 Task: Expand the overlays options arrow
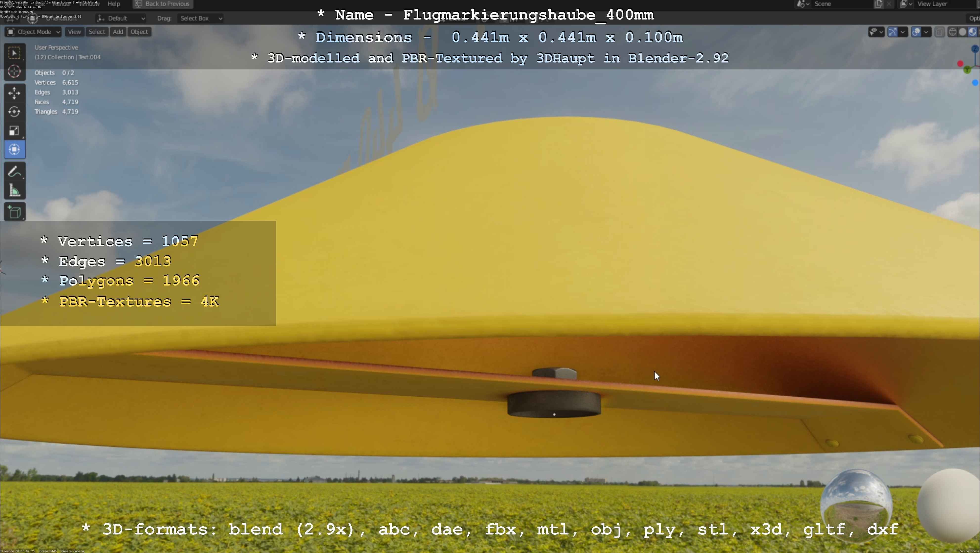(926, 32)
